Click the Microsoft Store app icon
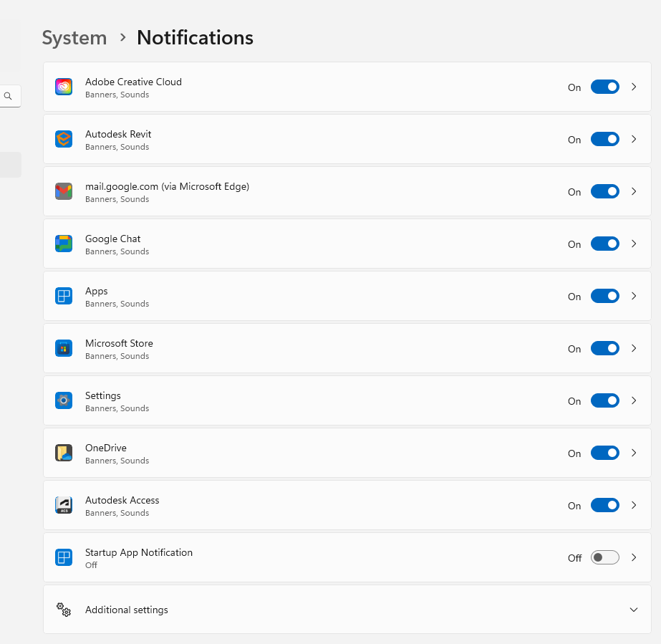Viewport: 661px width, 644px height. [x=64, y=348]
